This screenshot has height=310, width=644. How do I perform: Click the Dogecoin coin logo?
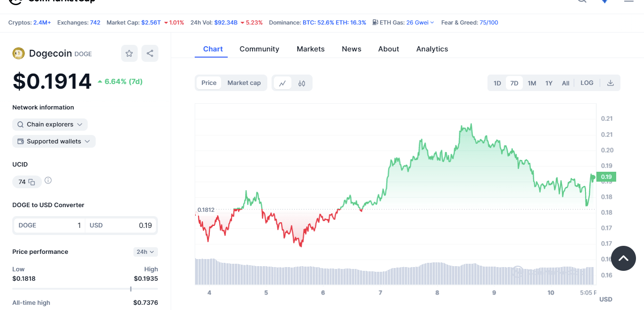18,53
